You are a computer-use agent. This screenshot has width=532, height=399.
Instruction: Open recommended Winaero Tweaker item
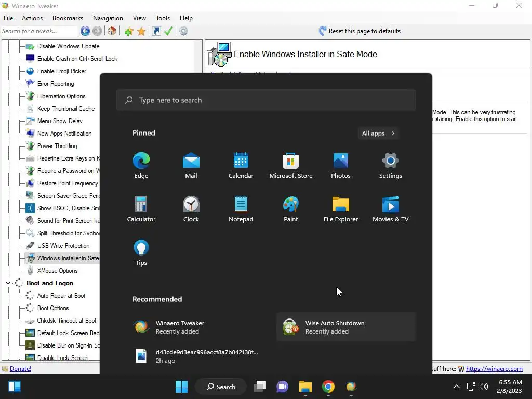196,327
